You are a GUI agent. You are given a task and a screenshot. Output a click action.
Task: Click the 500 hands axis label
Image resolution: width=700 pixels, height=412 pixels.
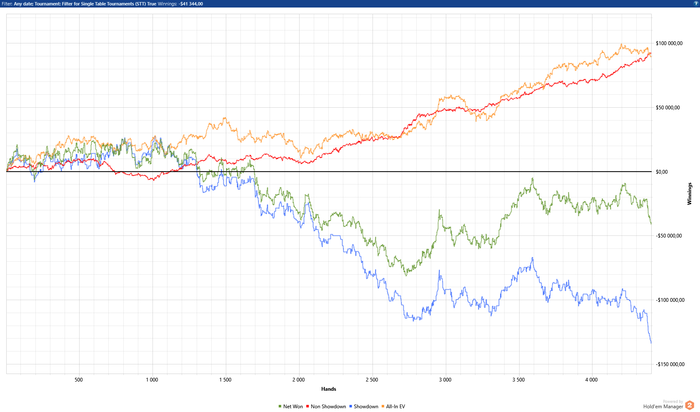[x=79, y=380]
